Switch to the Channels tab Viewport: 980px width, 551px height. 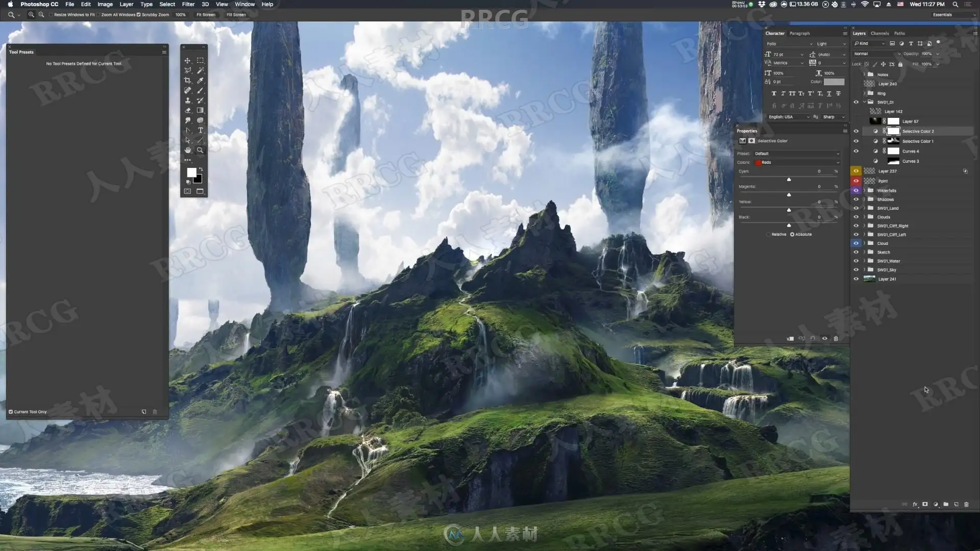879,33
